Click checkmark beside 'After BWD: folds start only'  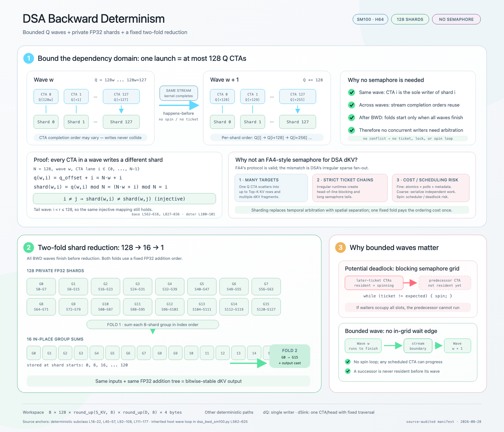click(352, 118)
